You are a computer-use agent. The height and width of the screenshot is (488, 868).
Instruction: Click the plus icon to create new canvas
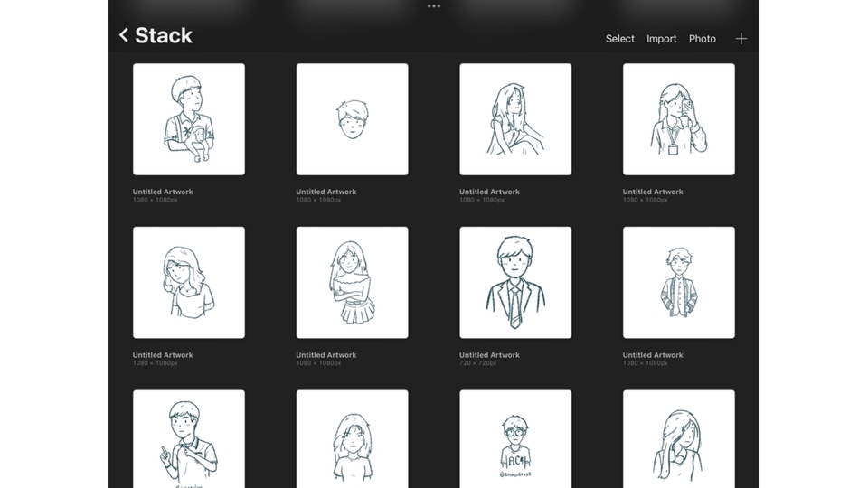tap(741, 39)
